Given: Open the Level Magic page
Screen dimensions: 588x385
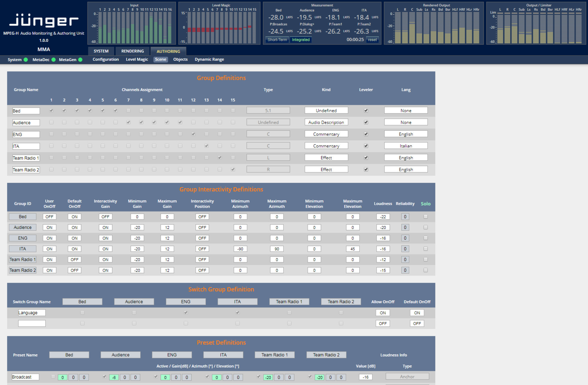Looking at the screenshot, I should [x=137, y=59].
